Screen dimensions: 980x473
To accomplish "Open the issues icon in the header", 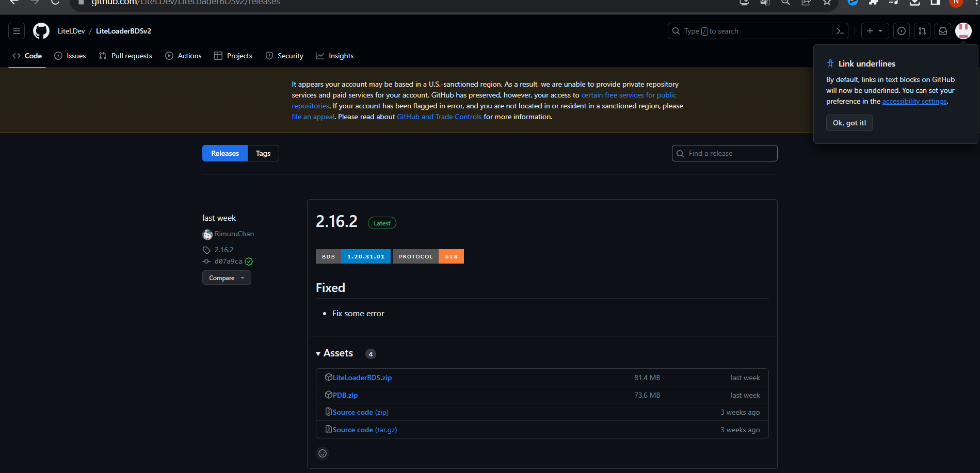I will [x=901, y=31].
